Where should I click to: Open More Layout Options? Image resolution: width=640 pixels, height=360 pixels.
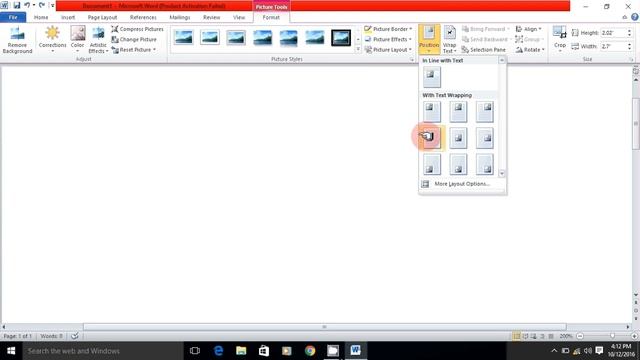pos(461,184)
